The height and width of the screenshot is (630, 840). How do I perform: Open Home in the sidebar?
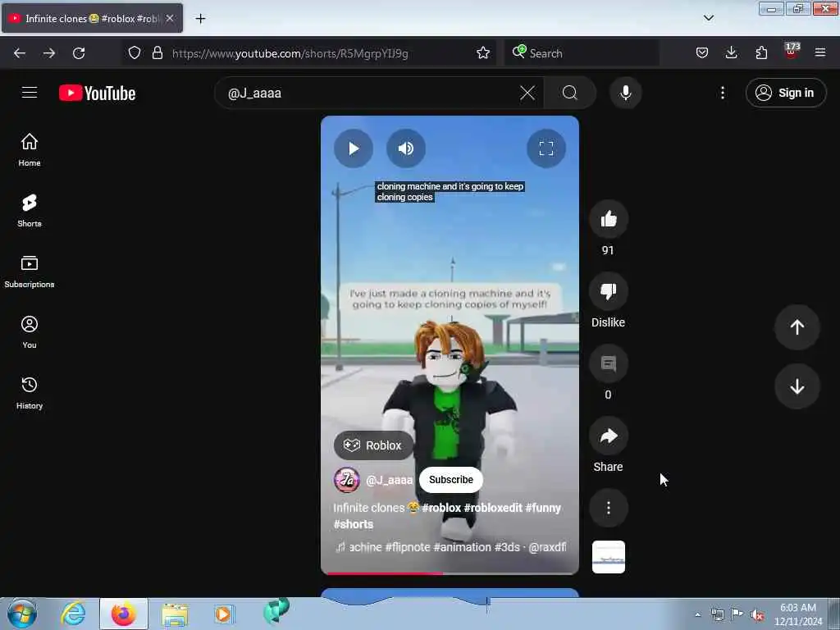coord(30,149)
